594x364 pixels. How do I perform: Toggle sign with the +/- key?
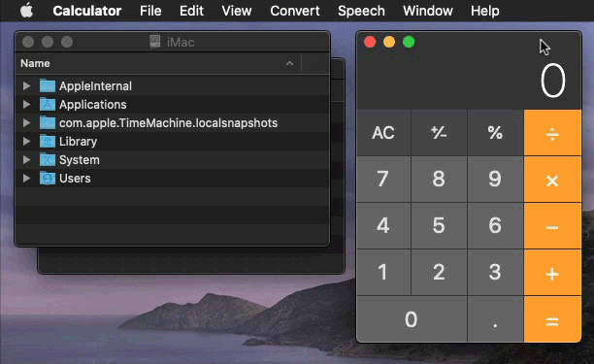pos(439,133)
